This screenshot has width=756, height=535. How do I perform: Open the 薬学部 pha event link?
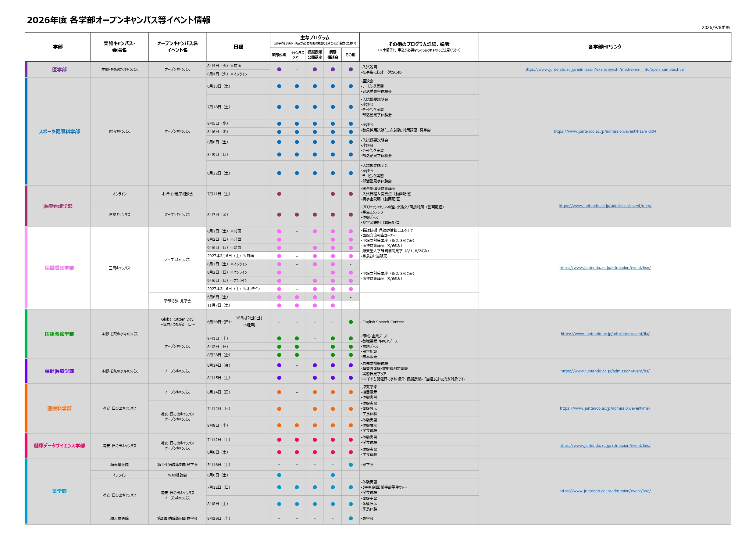click(x=605, y=491)
